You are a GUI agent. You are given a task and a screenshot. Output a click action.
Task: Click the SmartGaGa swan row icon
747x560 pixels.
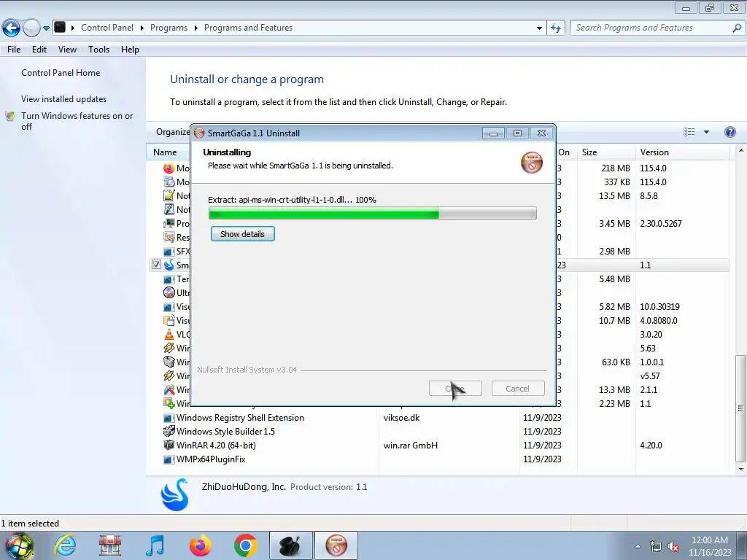click(x=169, y=265)
